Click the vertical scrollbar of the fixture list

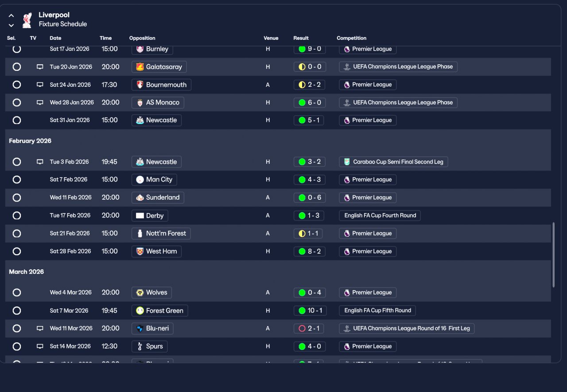553,255
